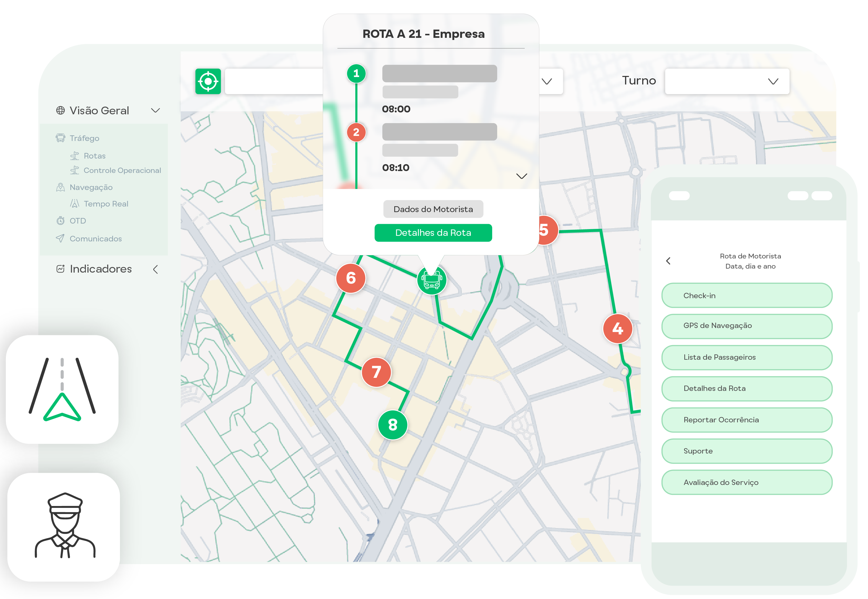Select green map stop marker 8
The image size is (868, 599).
click(x=393, y=425)
